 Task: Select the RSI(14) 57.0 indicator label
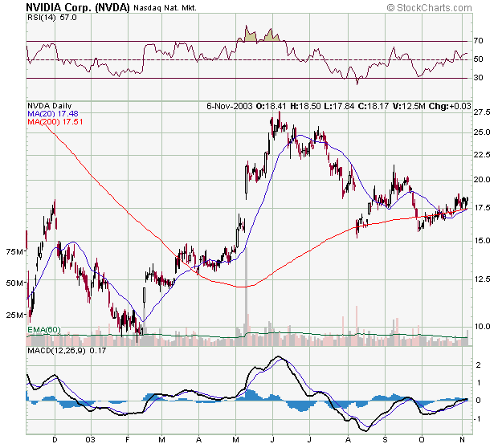pyautogui.click(x=52, y=18)
